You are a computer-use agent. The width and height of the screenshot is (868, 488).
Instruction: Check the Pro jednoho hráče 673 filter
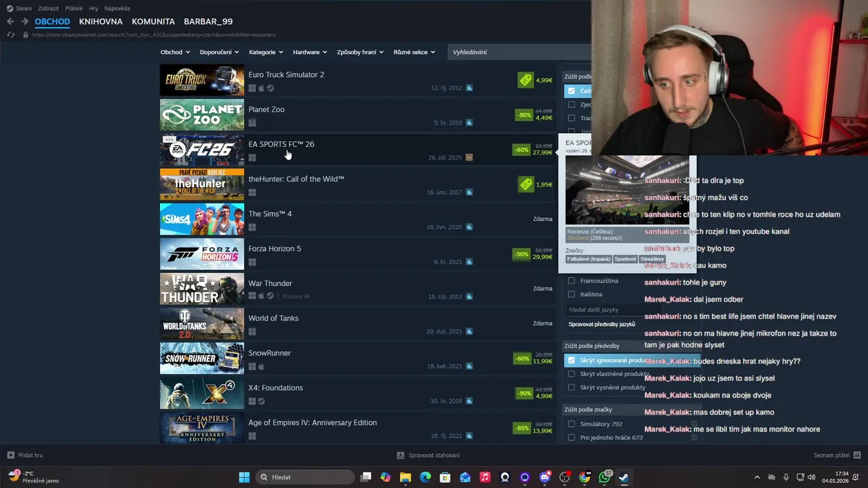(571, 438)
